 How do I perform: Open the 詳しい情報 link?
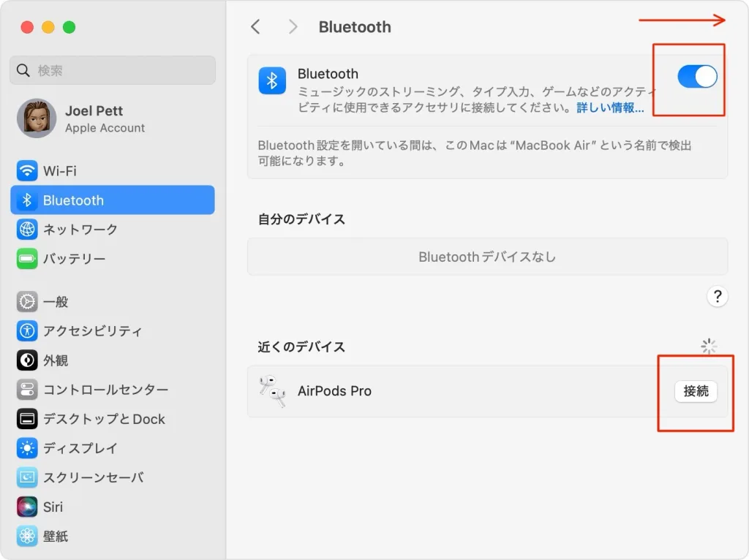pyautogui.click(x=610, y=107)
